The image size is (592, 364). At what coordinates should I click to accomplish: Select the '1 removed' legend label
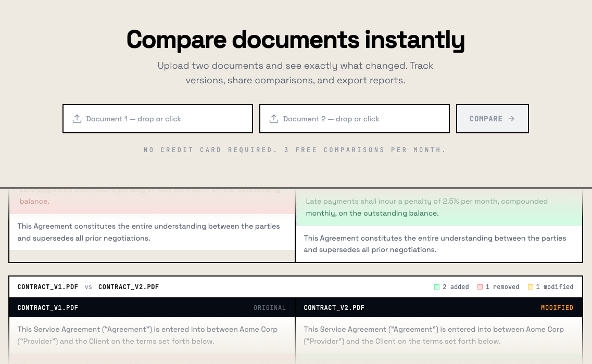click(502, 287)
